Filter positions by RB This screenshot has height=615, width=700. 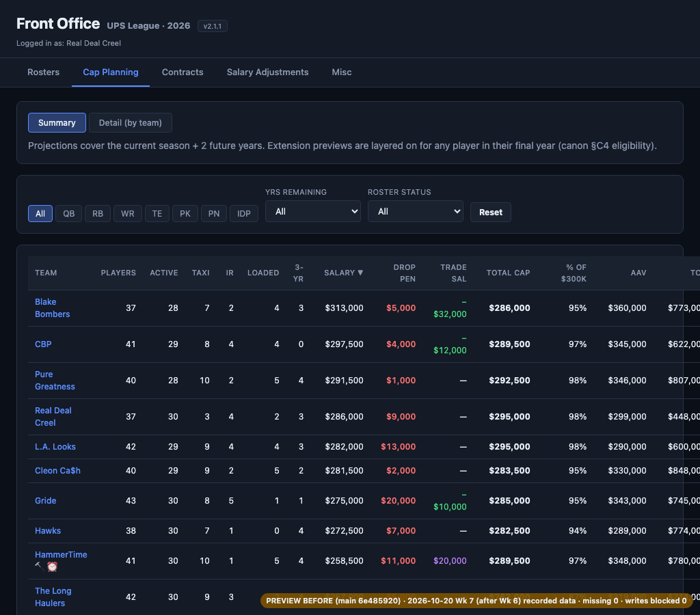click(98, 213)
